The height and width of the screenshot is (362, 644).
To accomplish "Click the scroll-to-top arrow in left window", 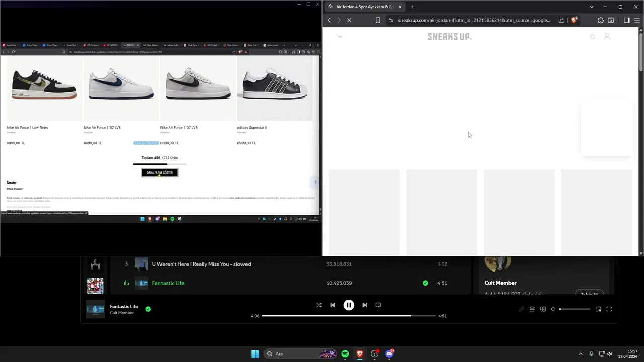I will [316, 183].
